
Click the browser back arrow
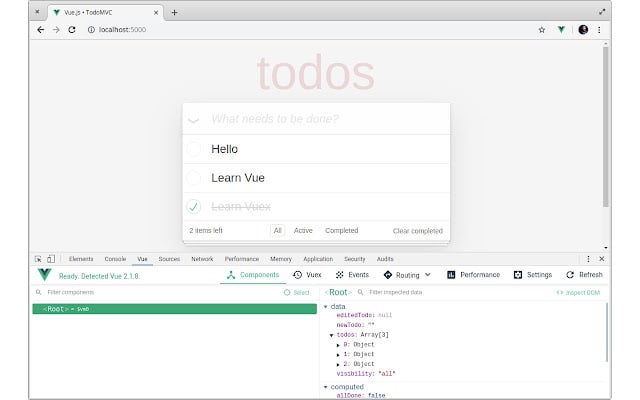(x=40, y=30)
